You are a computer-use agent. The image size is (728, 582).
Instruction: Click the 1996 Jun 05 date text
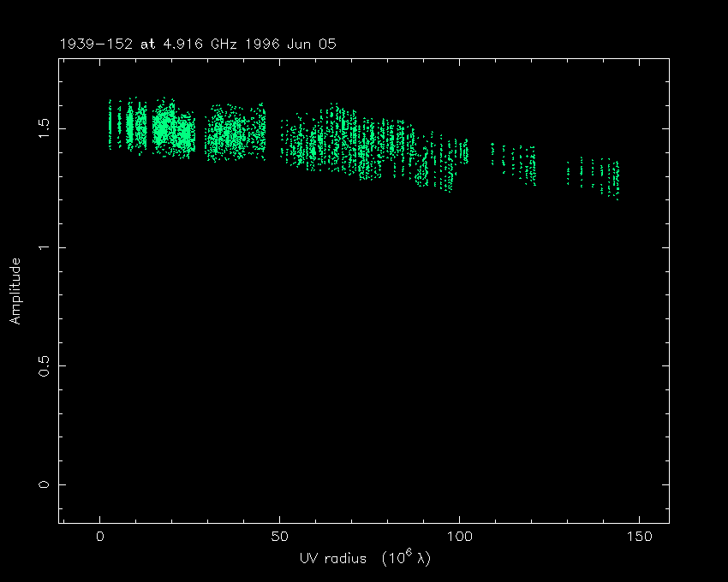coord(285,44)
